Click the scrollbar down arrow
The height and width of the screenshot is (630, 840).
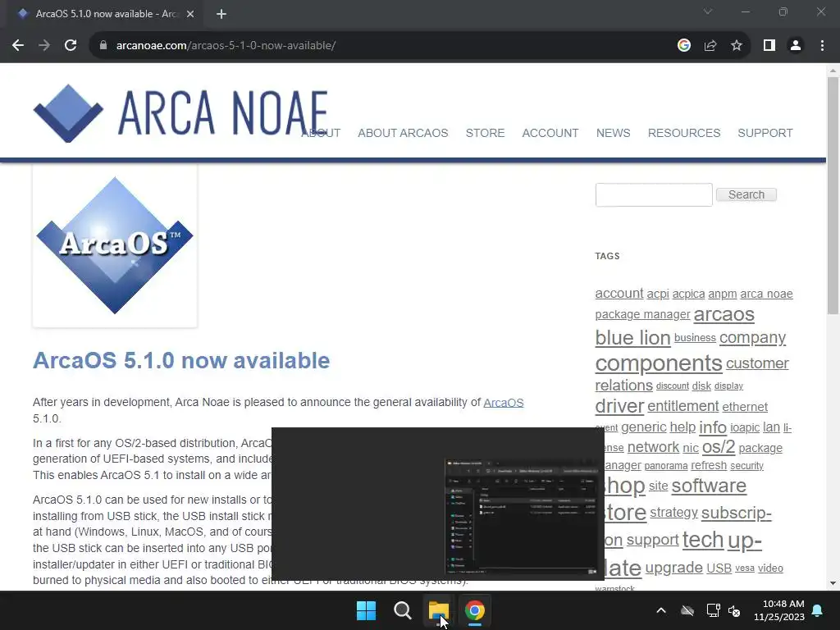(x=833, y=583)
